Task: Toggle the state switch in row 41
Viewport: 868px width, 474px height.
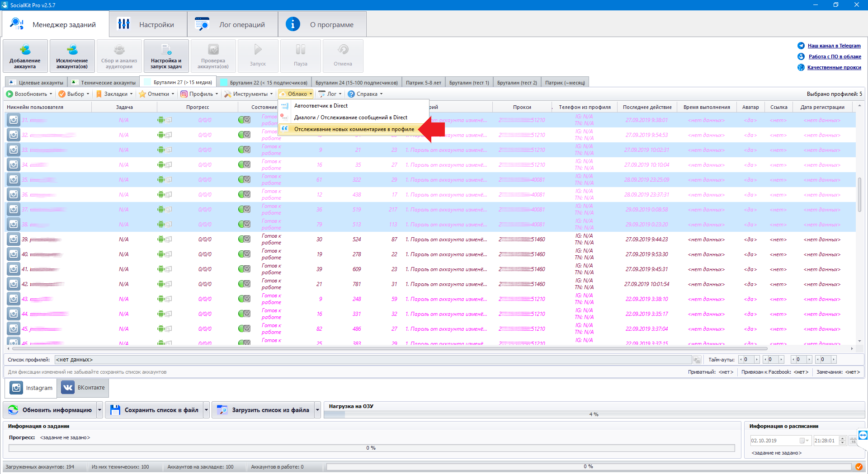Action: [244, 269]
